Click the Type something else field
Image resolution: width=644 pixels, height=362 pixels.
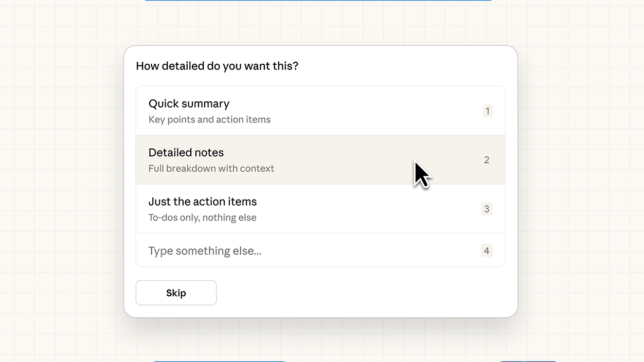pyautogui.click(x=309, y=251)
